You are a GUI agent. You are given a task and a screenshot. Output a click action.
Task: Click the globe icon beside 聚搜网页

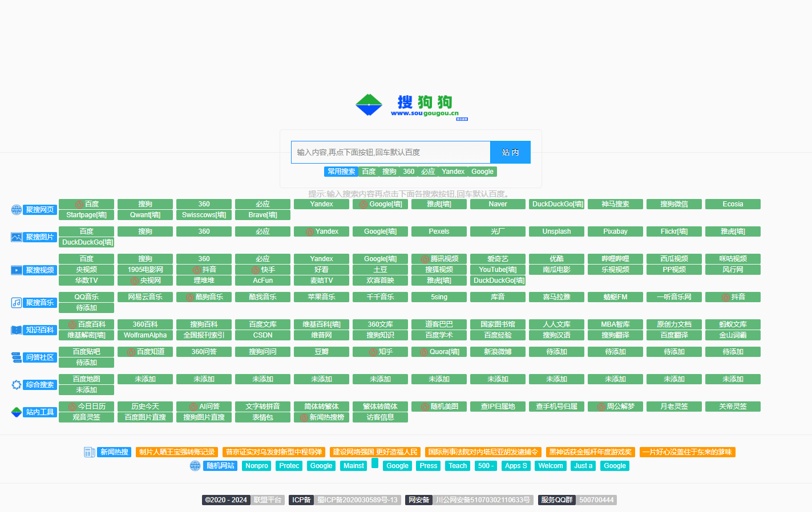(17, 210)
